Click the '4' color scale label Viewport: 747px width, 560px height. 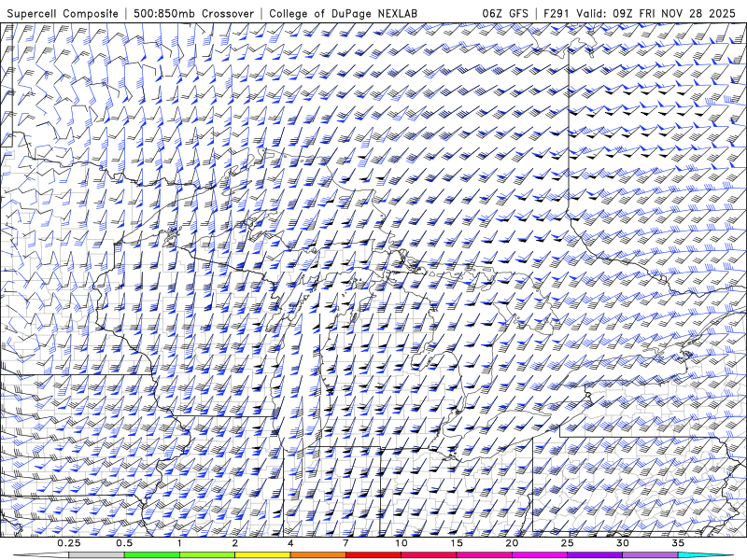(290, 543)
